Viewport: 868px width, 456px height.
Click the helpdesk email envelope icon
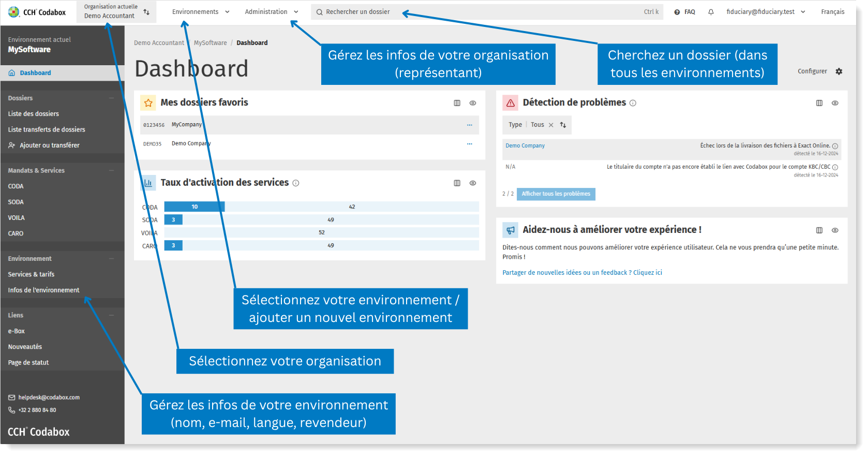(x=12, y=398)
